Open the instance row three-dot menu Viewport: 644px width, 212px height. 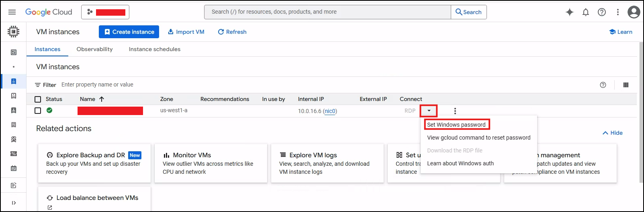455,111
